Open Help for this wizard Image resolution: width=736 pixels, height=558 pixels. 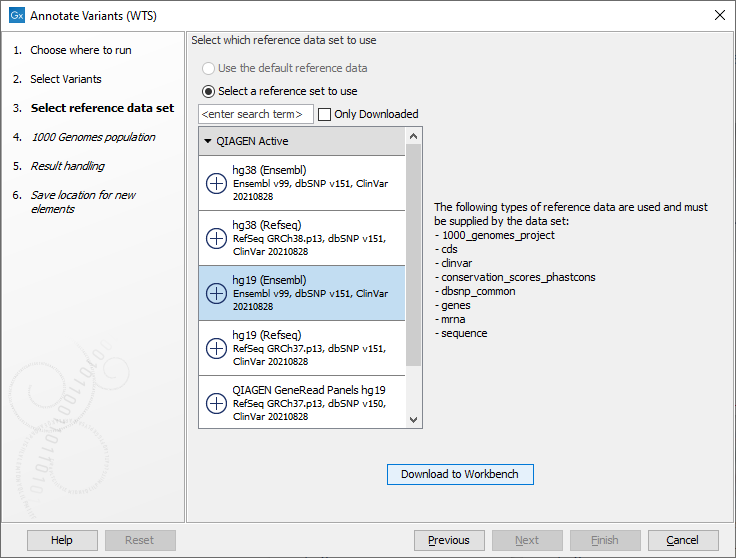(62, 540)
